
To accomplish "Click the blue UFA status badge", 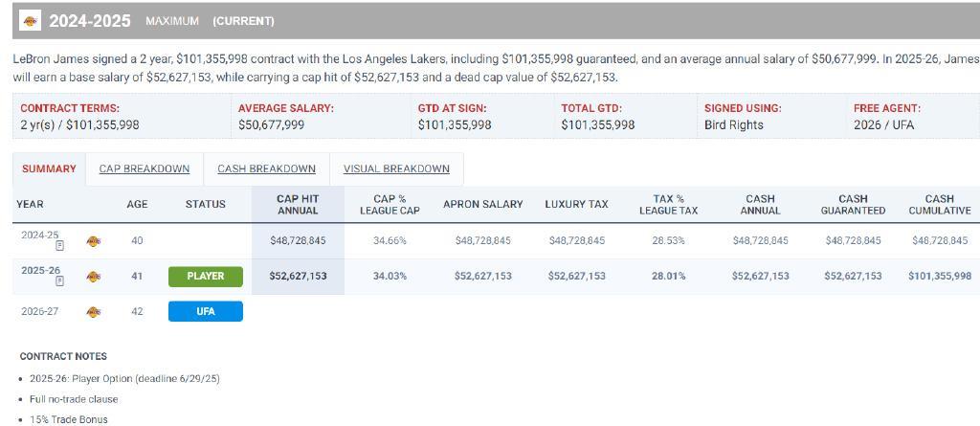I will (x=206, y=311).
